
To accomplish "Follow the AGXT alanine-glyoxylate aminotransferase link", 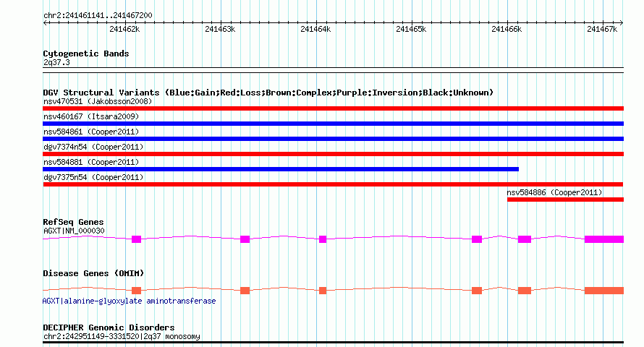I will (129, 301).
